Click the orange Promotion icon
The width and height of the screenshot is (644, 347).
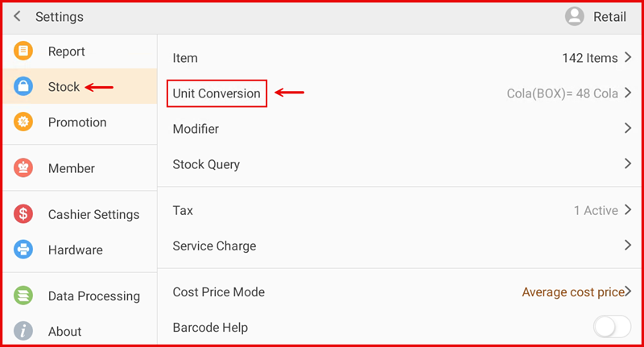click(24, 122)
